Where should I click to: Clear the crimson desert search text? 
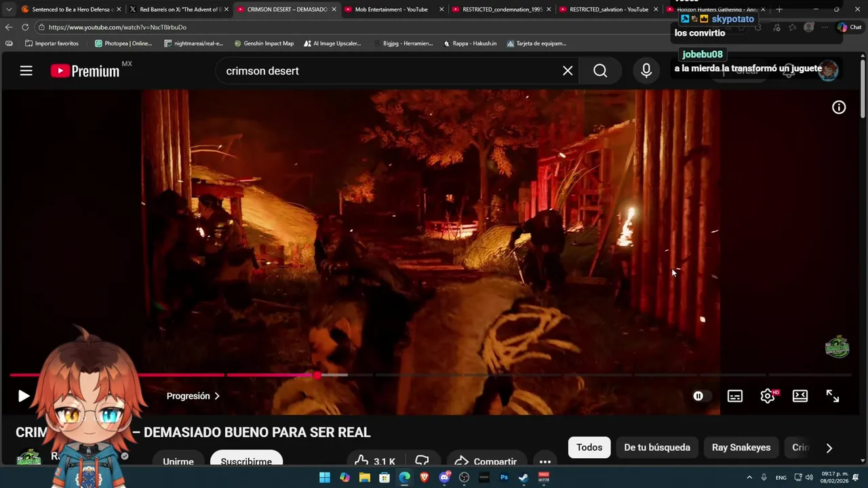pyautogui.click(x=568, y=70)
